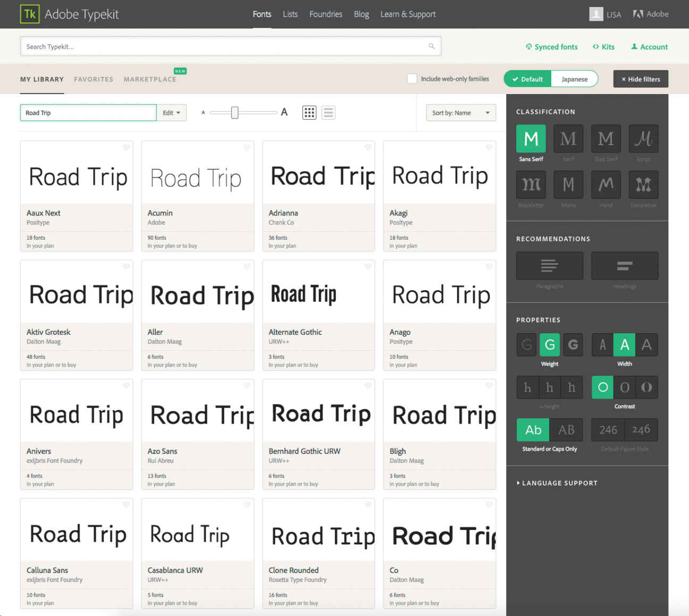Toggle Japanese language mode
Image resolution: width=689 pixels, height=616 pixels.
[x=575, y=79]
